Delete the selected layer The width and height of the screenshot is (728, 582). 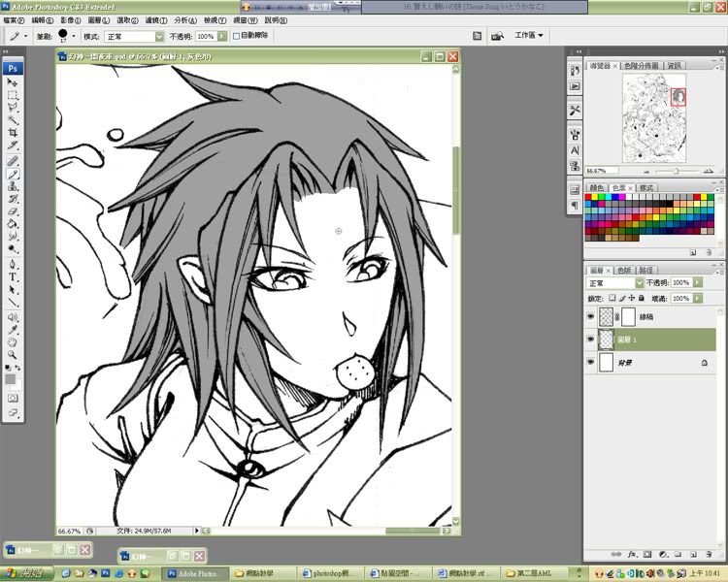click(709, 554)
